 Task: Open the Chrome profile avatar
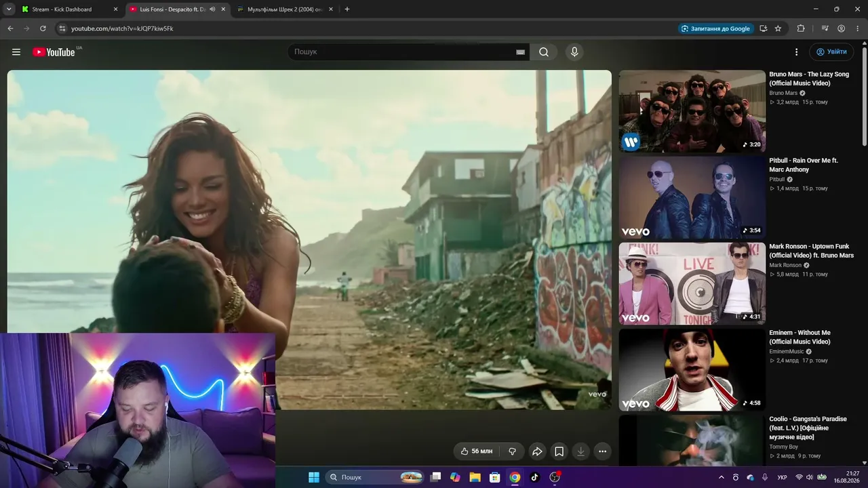point(841,28)
